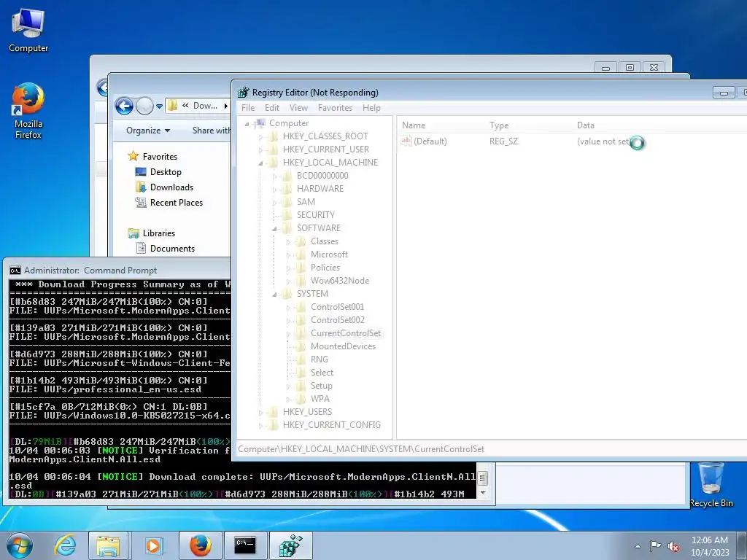Viewport: 747px width, 560px height.
Task: Open the File menu in Registry Editor
Action: click(248, 108)
